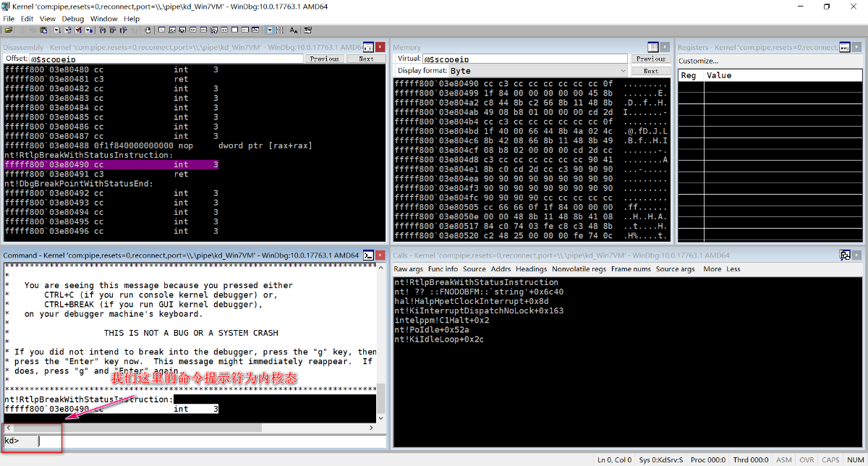Image resolution: width=868 pixels, height=466 pixels.
Task: Click the Insert breakpoint hand icon
Action: click(148, 30)
